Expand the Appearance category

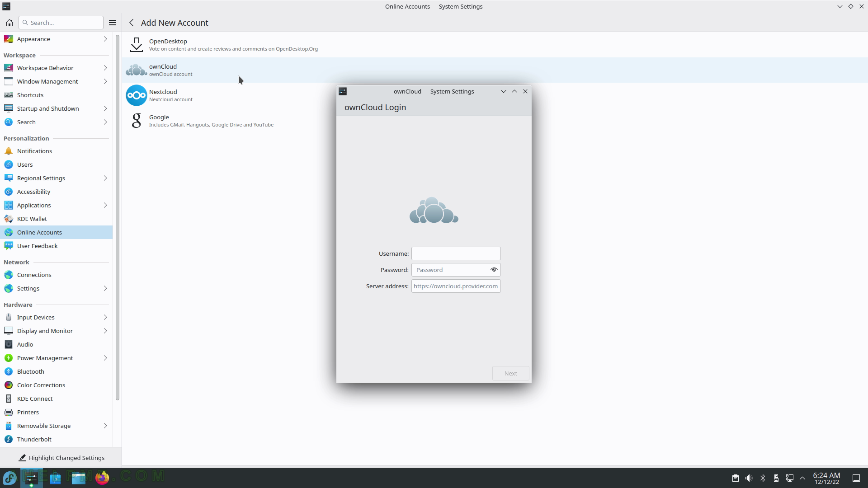[x=105, y=39]
